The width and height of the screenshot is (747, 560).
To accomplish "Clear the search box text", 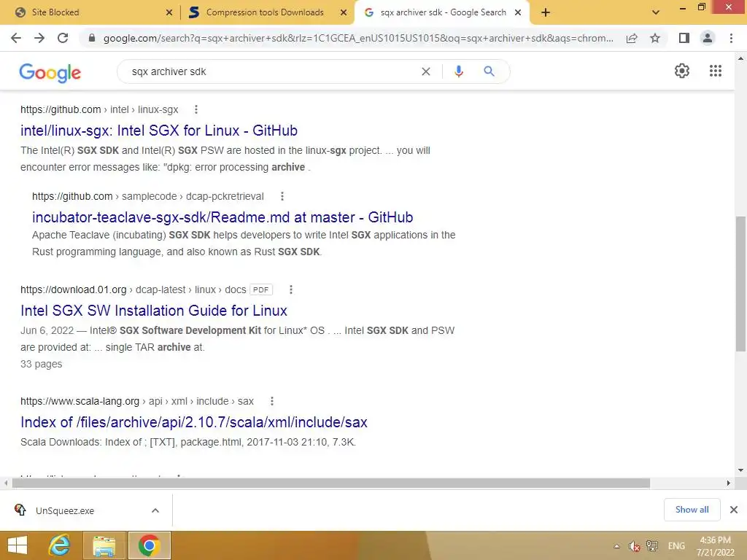I will point(426,71).
